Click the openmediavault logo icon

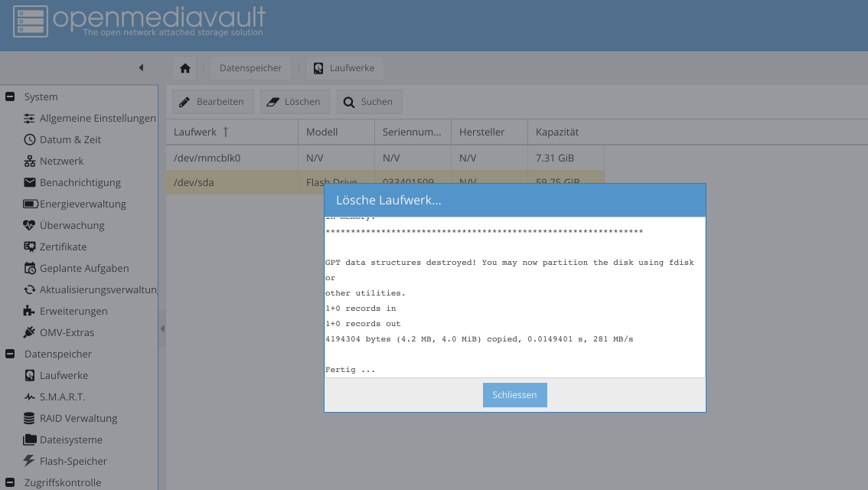point(31,21)
